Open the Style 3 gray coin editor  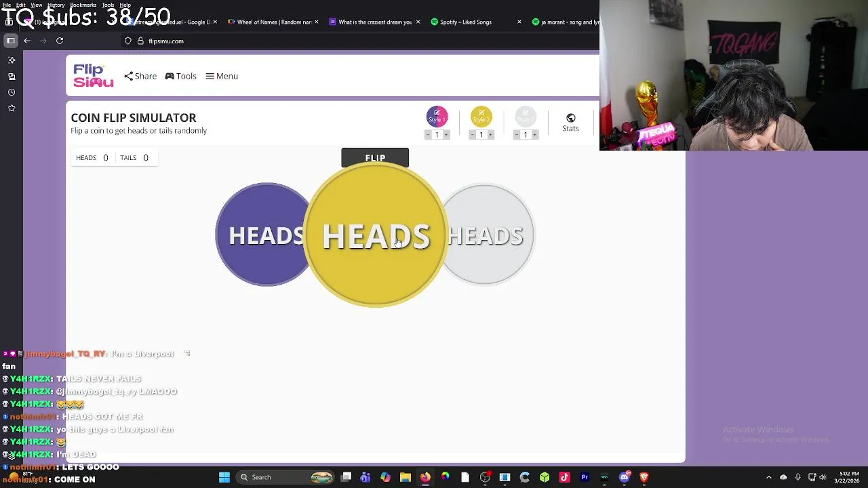(526, 117)
